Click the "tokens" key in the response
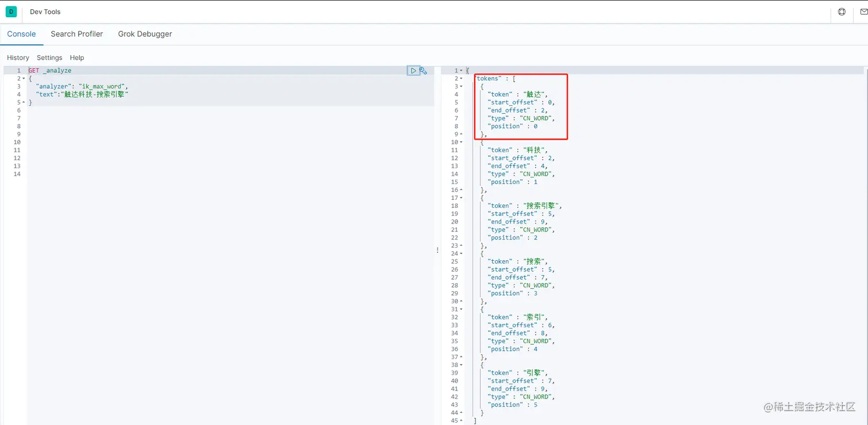The width and height of the screenshot is (868, 425). click(487, 79)
